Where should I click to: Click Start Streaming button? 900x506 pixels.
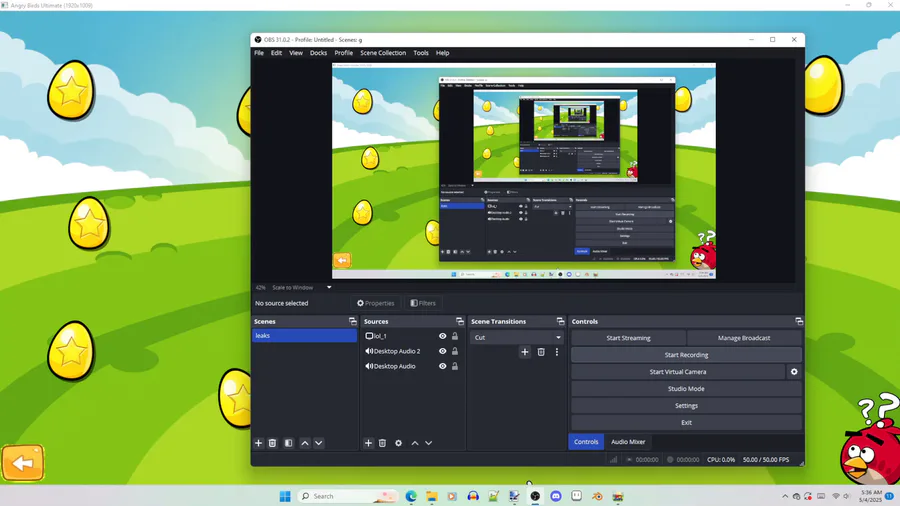(x=629, y=338)
